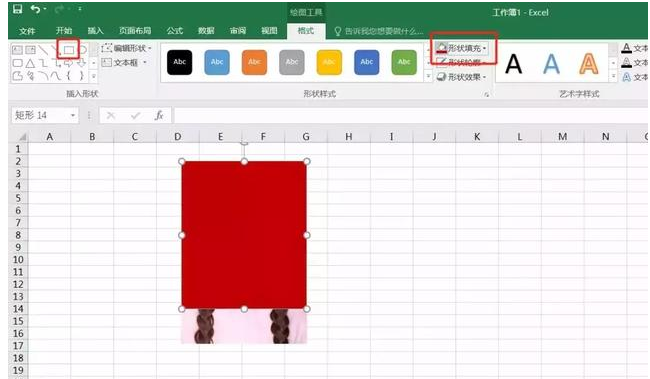
Task: Apply the black Abc shape style
Action: 179,62
